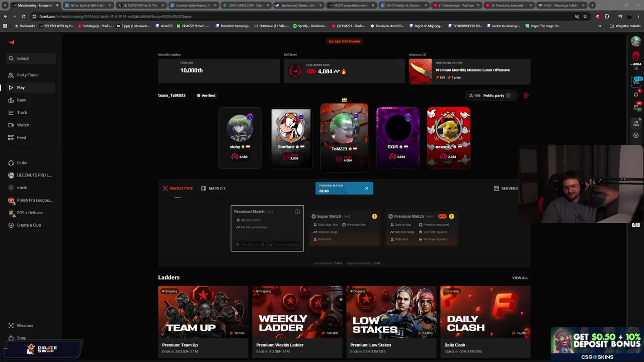Open Goofiacz player card
Screen dimensions: 644x362
[x=291, y=138]
